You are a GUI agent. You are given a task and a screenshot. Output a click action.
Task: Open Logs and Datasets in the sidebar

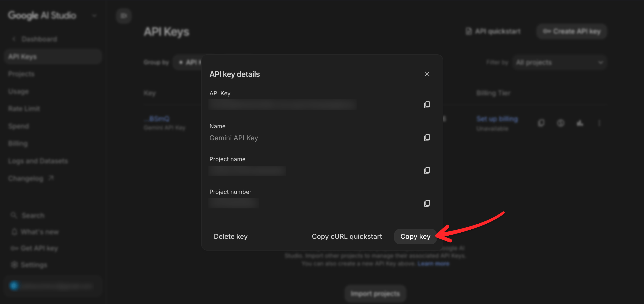click(x=38, y=161)
